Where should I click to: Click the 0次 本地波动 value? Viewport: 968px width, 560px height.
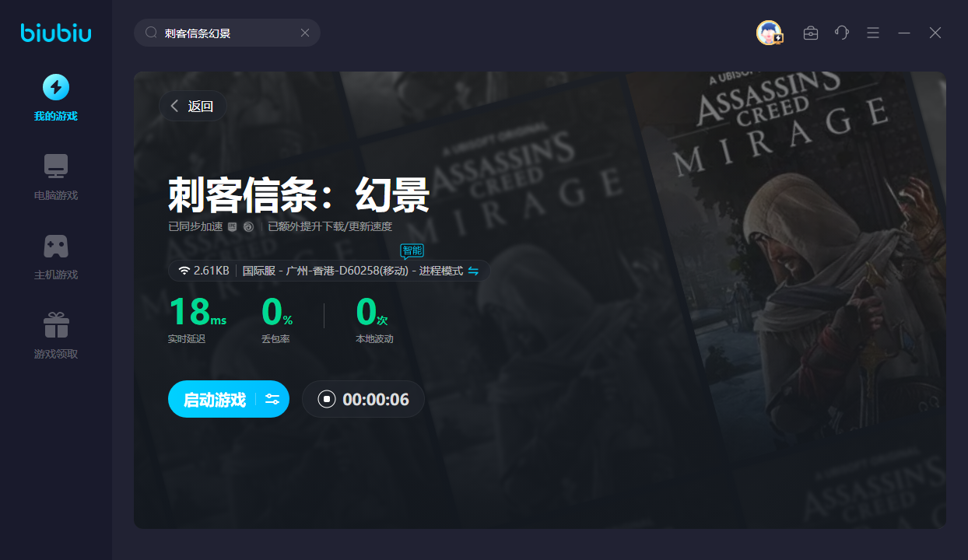[x=371, y=312]
